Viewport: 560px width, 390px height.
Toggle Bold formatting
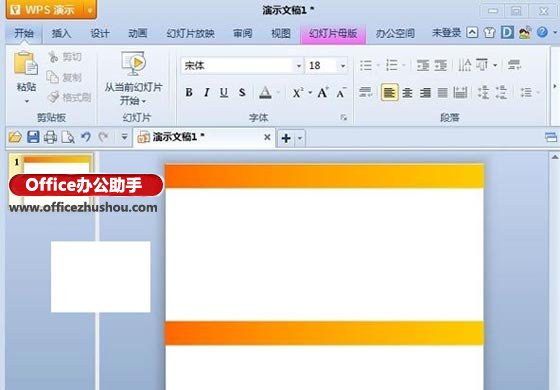pyautogui.click(x=189, y=93)
